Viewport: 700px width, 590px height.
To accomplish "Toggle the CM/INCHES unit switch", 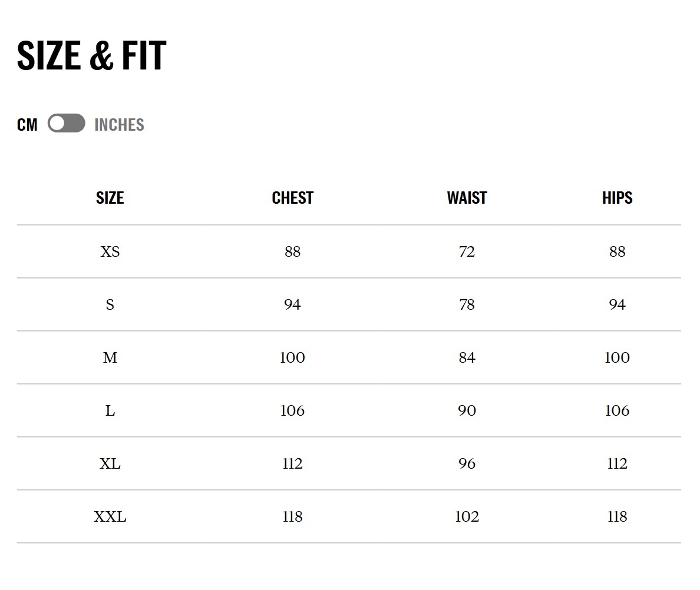I will click(x=66, y=124).
